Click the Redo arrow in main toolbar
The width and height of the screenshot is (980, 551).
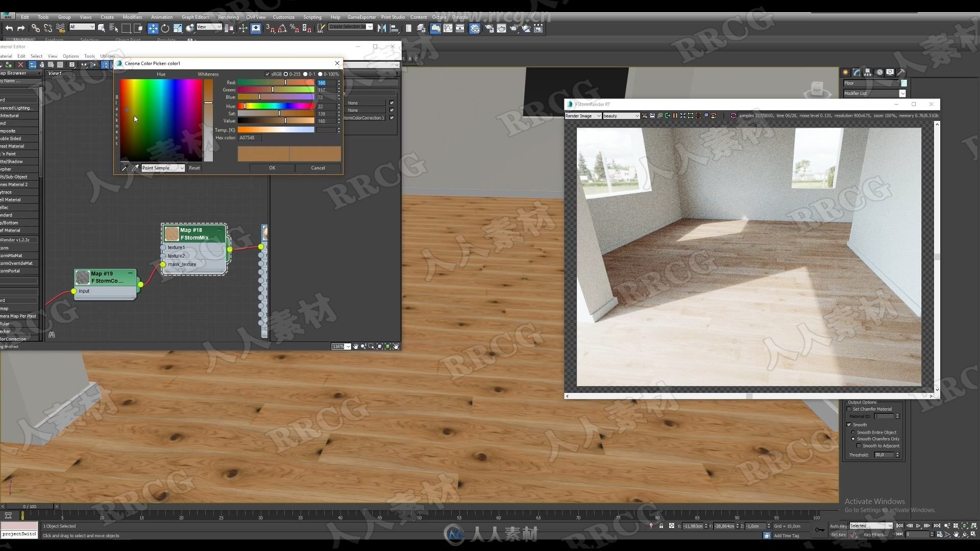21,29
